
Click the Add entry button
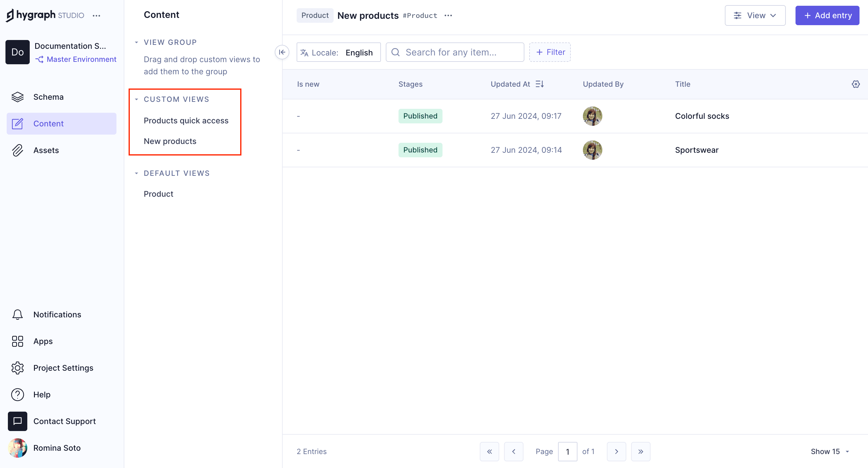tap(827, 15)
